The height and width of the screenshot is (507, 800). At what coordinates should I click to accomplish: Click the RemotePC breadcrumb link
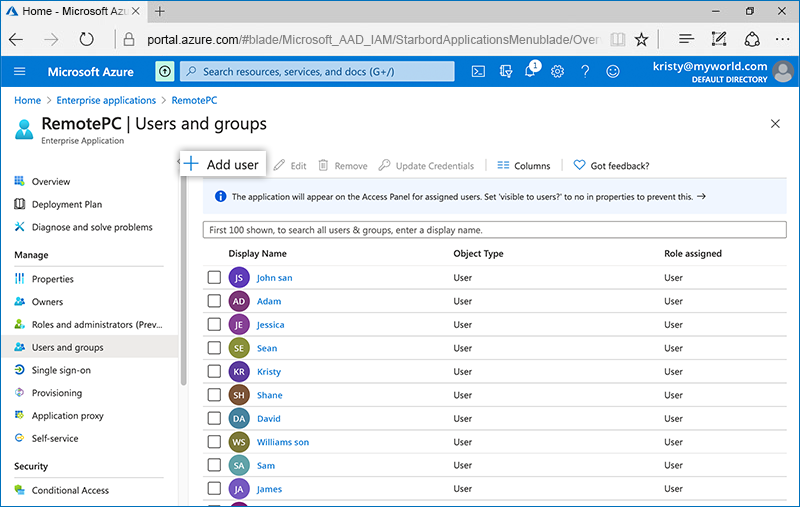[194, 100]
